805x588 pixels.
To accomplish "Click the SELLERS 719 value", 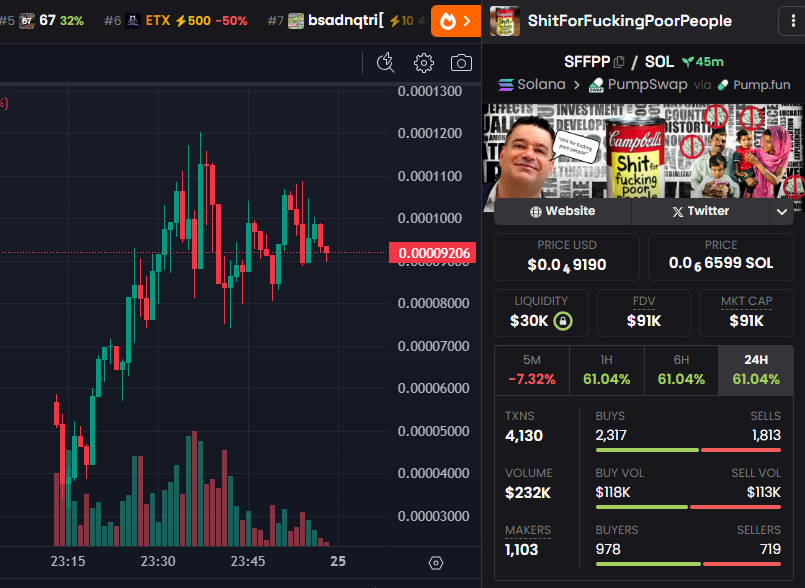I will [770, 549].
